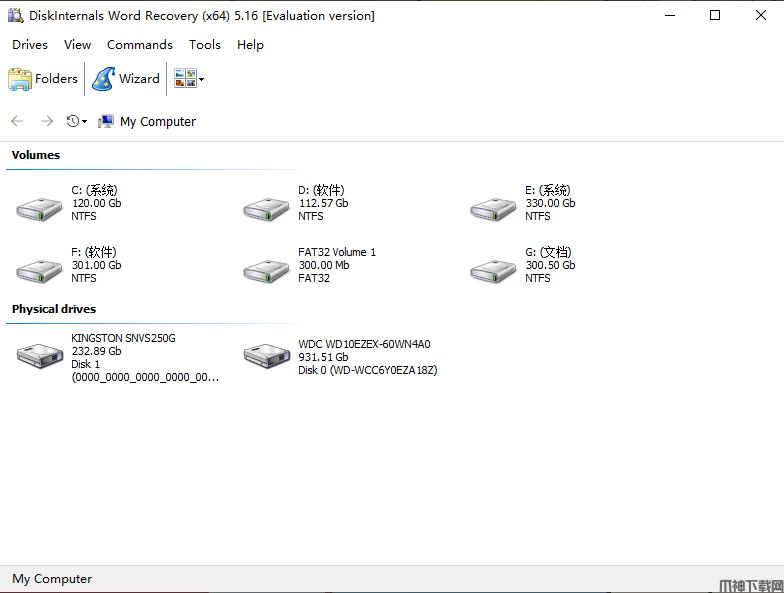Click My Computer in the address bar
Image resolution: width=784 pixels, height=593 pixels.
158,122
